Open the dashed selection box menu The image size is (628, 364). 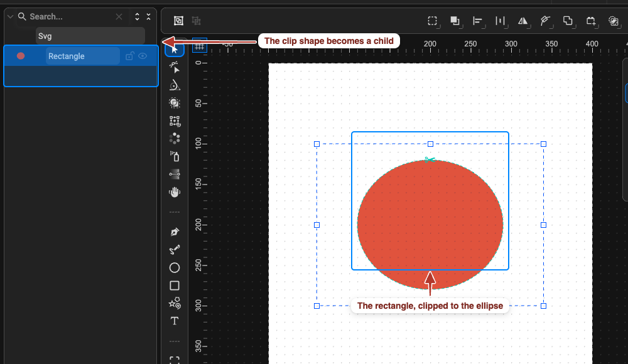(433, 21)
